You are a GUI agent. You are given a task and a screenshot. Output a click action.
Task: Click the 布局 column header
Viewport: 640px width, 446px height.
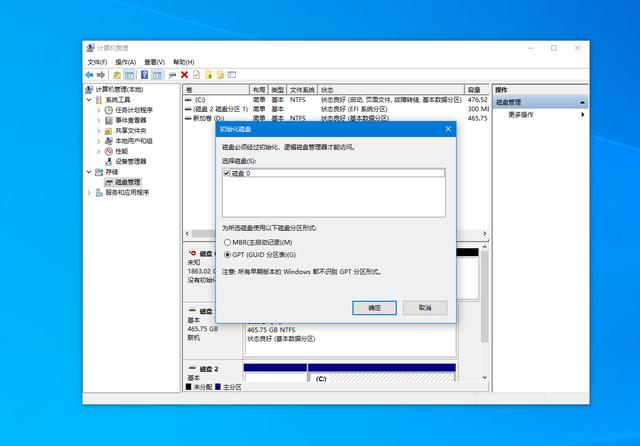tap(259, 90)
